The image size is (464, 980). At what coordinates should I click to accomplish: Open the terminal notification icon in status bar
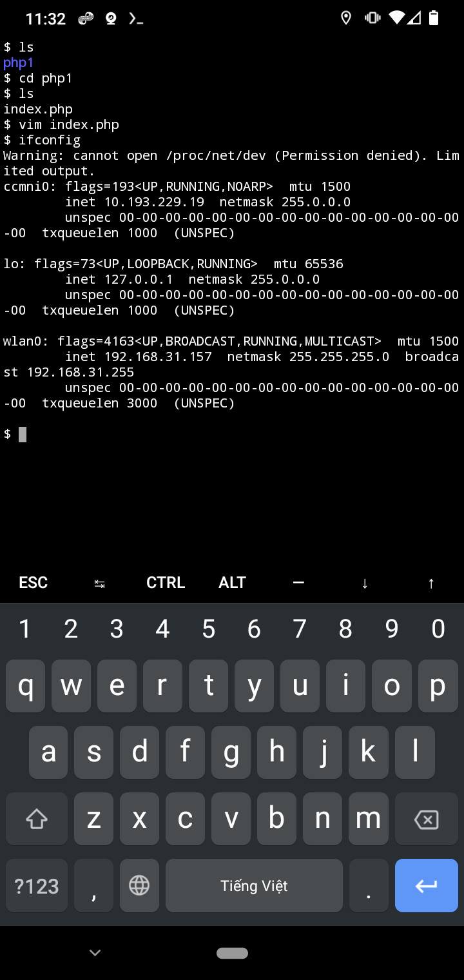click(x=135, y=19)
